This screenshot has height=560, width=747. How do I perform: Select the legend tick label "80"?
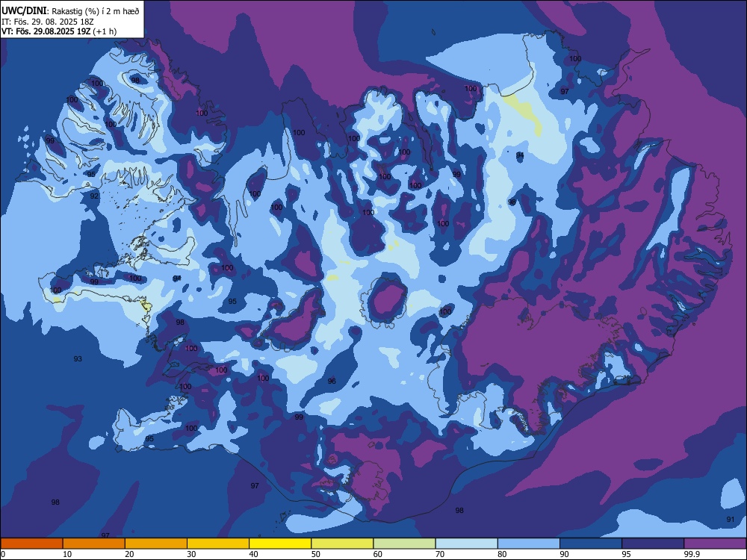pyautogui.click(x=502, y=554)
